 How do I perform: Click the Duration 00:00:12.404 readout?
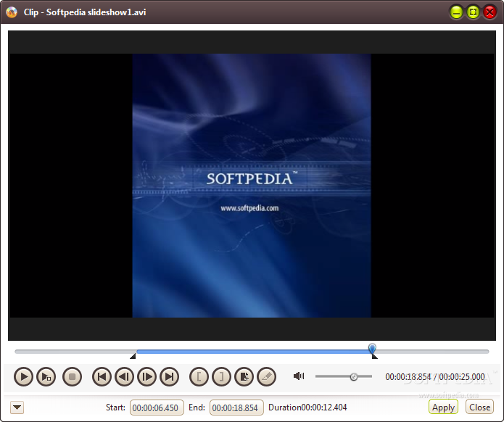(x=307, y=407)
